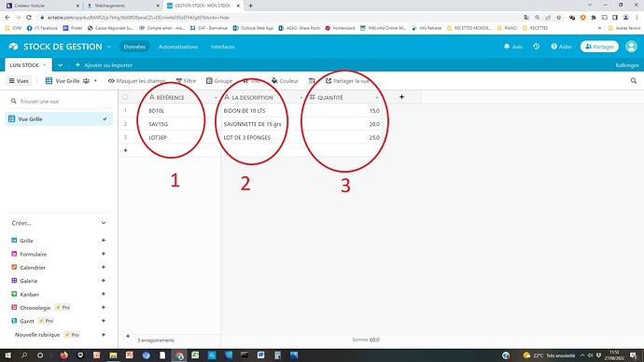Click Partager la vue
This screenshot has height=362, width=644.
click(347, 81)
